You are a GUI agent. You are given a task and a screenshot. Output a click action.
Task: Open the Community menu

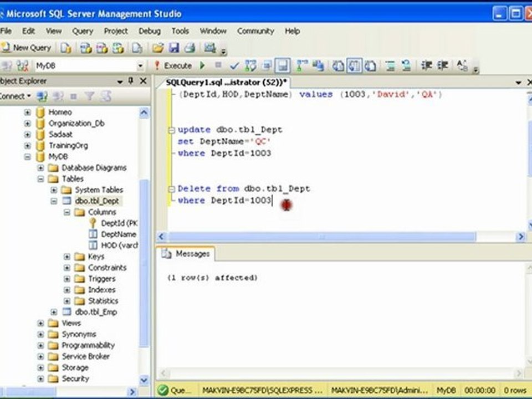[x=255, y=31]
